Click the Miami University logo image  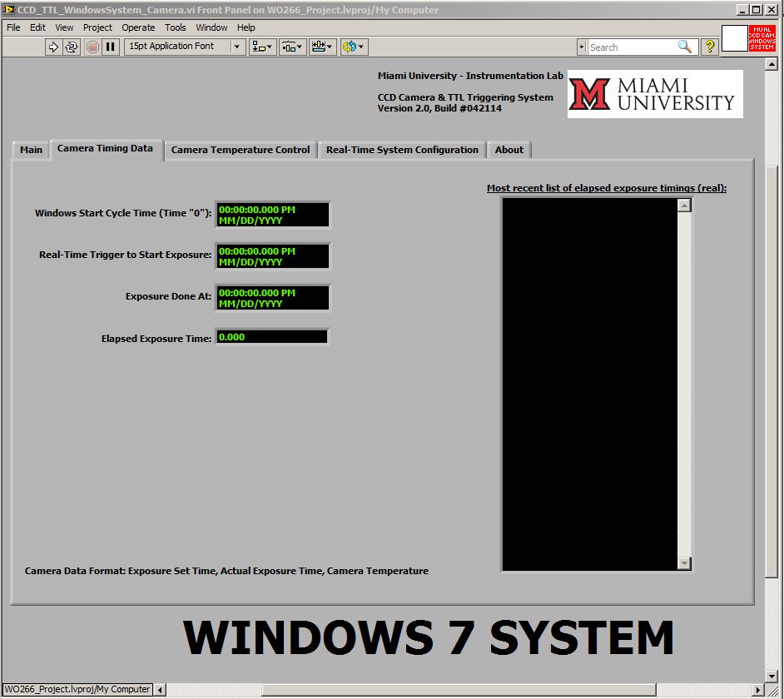click(x=655, y=94)
